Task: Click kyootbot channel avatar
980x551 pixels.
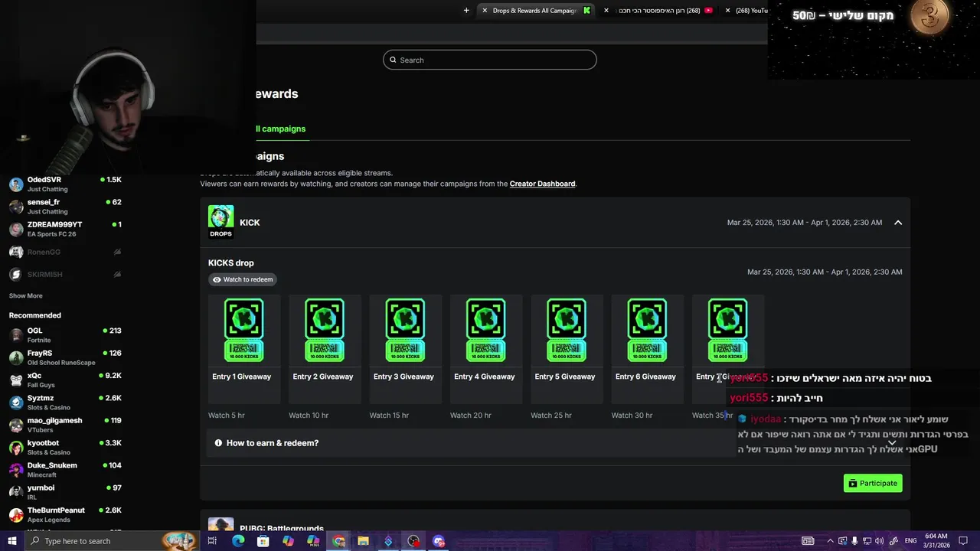Action: (x=16, y=448)
